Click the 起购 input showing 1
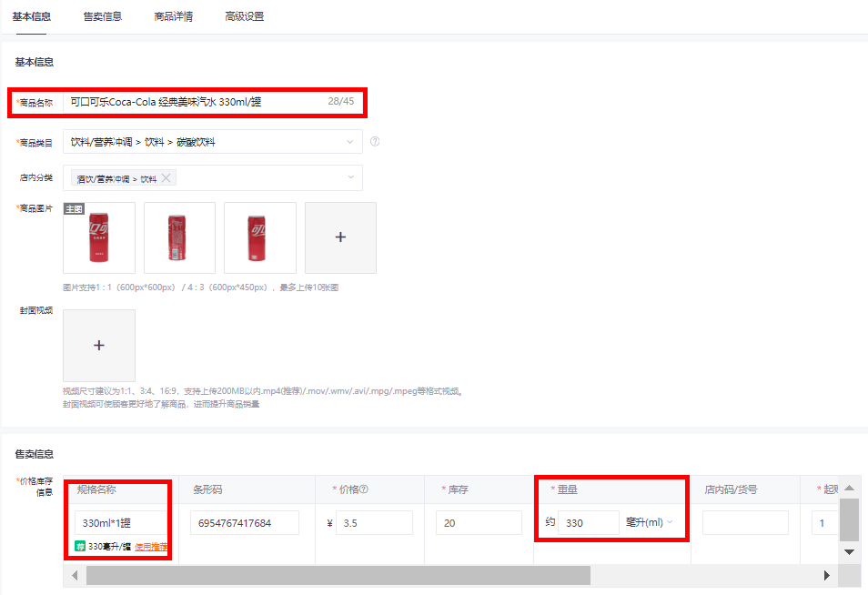 [x=825, y=522]
